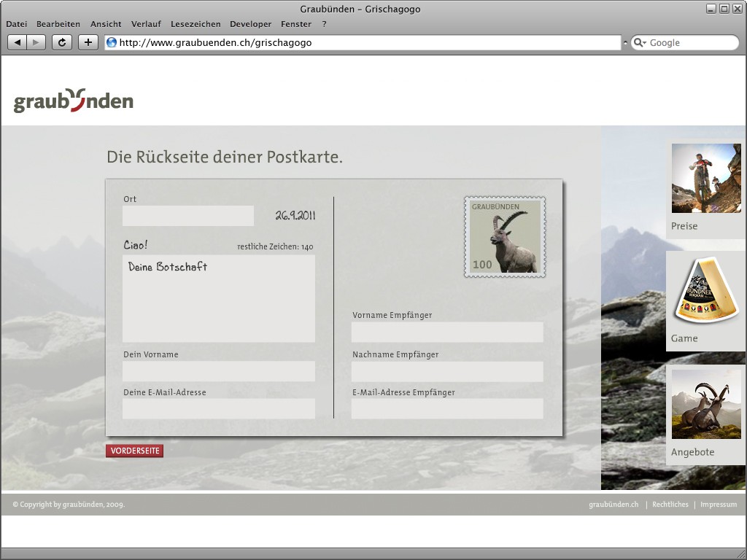This screenshot has width=747, height=560.
Task: Focus the Deine E-Mail-Adresse field
Action: pos(219,408)
